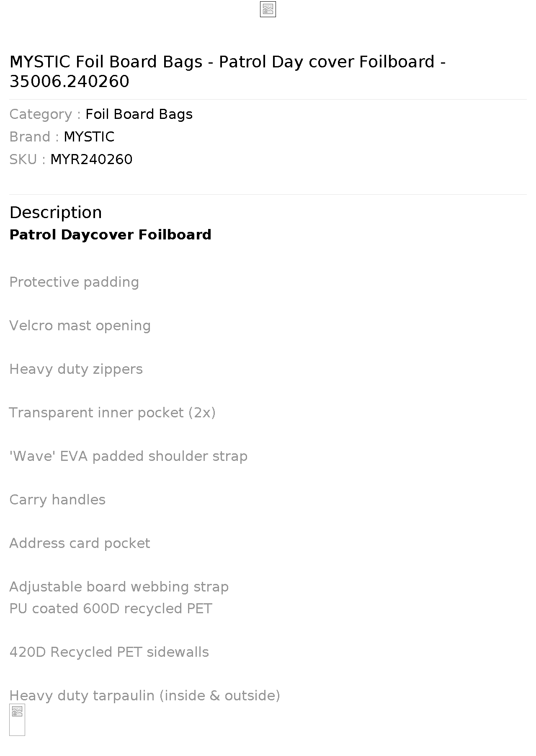Open the MYSTIC brand link
Image resolution: width=536 pixels, height=756 pixels.
pyautogui.click(x=89, y=137)
